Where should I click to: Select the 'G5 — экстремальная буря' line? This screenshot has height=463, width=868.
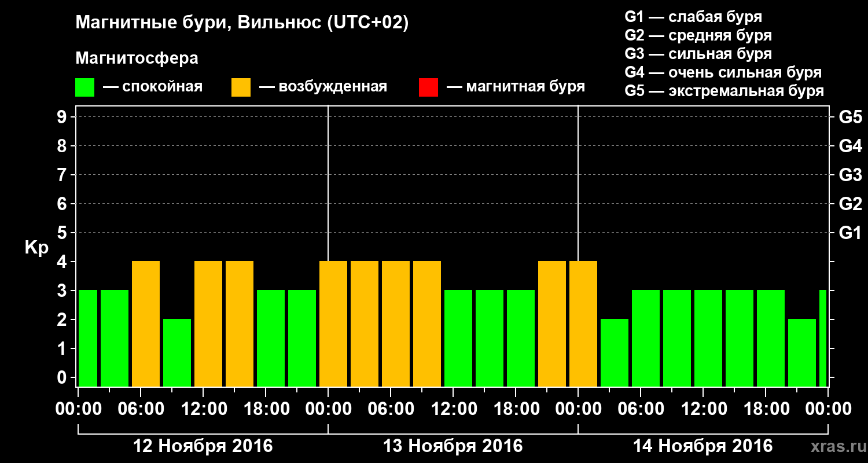tap(724, 91)
